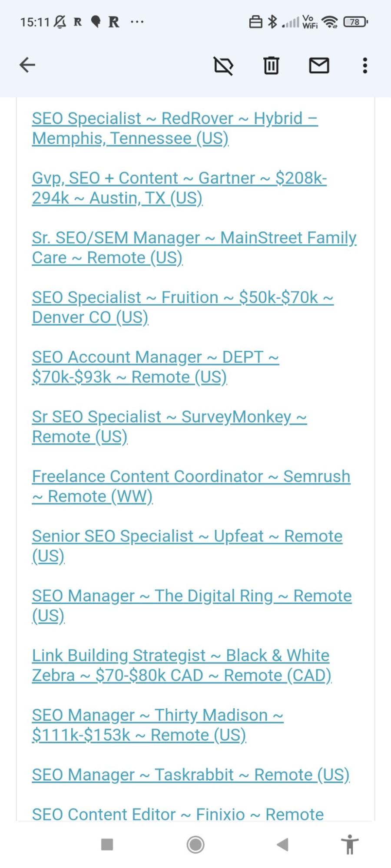Tap the Wi-Fi status icon
This screenshot has height=868, width=391.
[329, 21]
